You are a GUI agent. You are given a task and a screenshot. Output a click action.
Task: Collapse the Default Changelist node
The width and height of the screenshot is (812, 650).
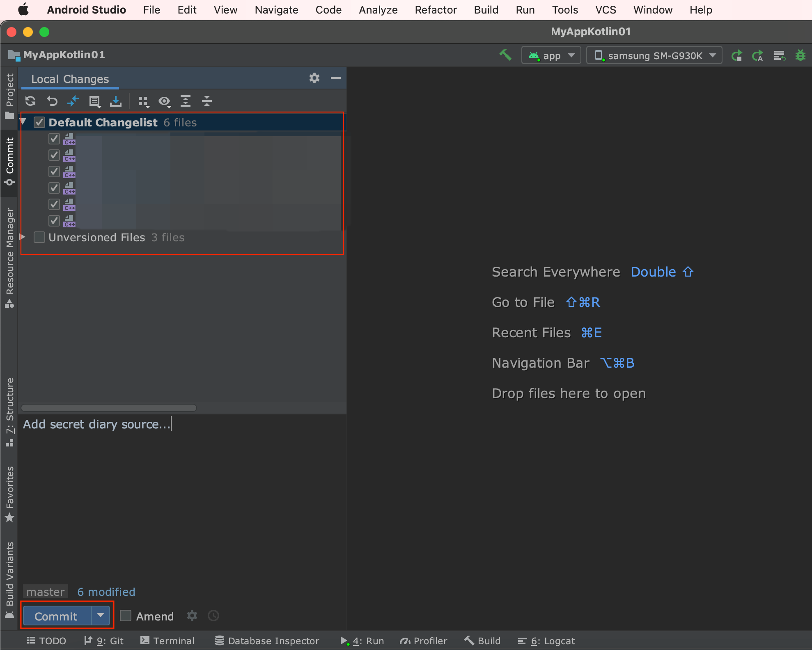[x=23, y=122]
